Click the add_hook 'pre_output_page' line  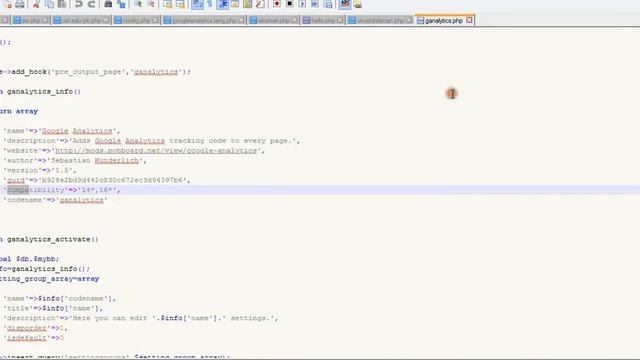pyautogui.click(x=96, y=72)
